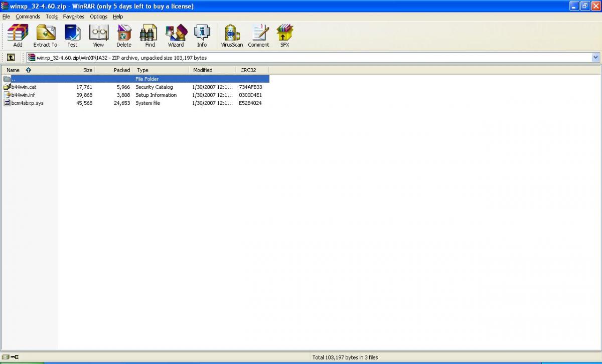Open the Options menu
Viewport: 602px width, 364px height.
(x=99, y=17)
